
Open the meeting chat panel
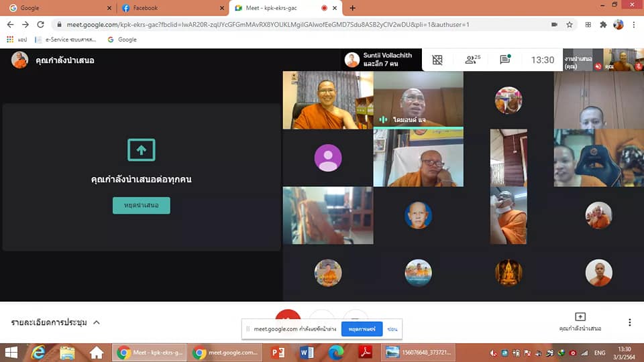point(504,60)
